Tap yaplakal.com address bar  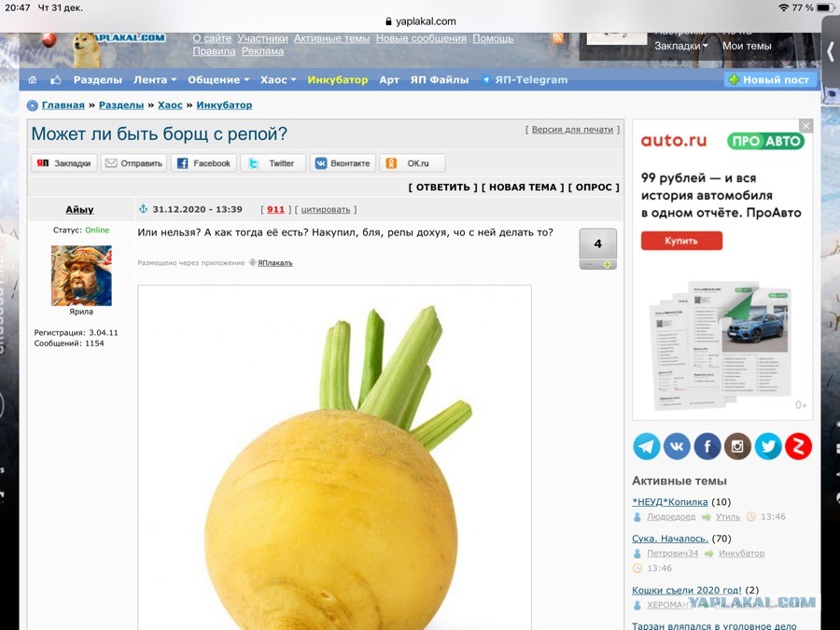pyautogui.click(x=421, y=21)
